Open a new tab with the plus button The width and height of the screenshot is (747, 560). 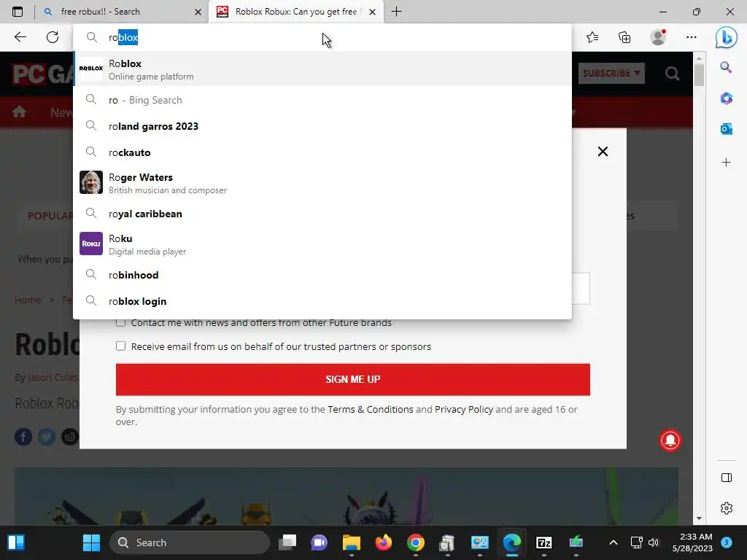[x=396, y=12]
